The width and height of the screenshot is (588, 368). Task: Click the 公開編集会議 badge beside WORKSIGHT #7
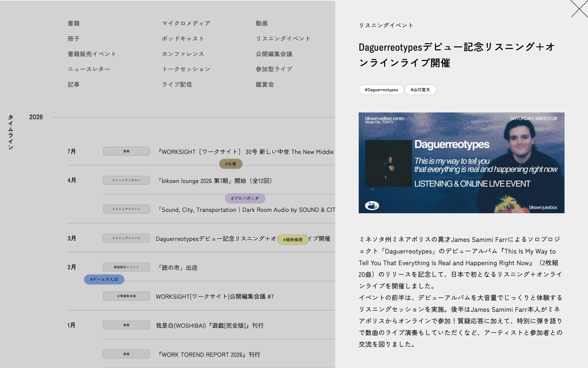[x=126, y=296]
